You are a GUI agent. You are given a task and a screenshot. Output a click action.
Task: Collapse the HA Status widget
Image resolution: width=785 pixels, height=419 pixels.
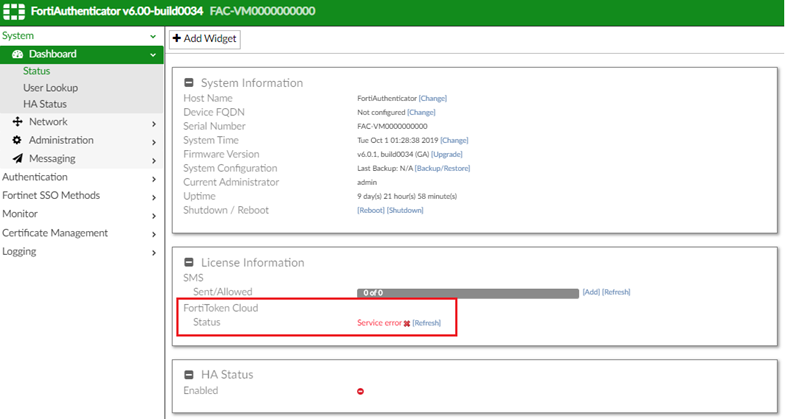(x=189, y=374)
